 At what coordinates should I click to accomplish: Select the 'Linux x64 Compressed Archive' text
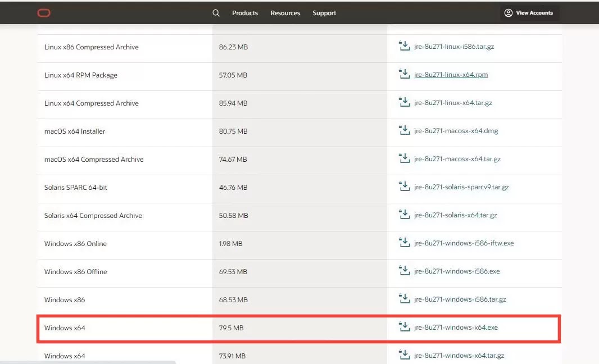[x=91, y=103]
